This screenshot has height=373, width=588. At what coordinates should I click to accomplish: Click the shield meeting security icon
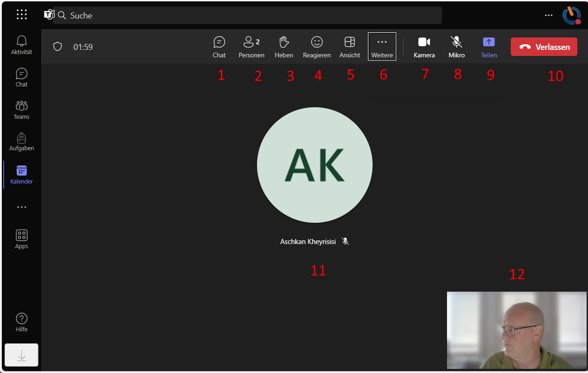58,47
